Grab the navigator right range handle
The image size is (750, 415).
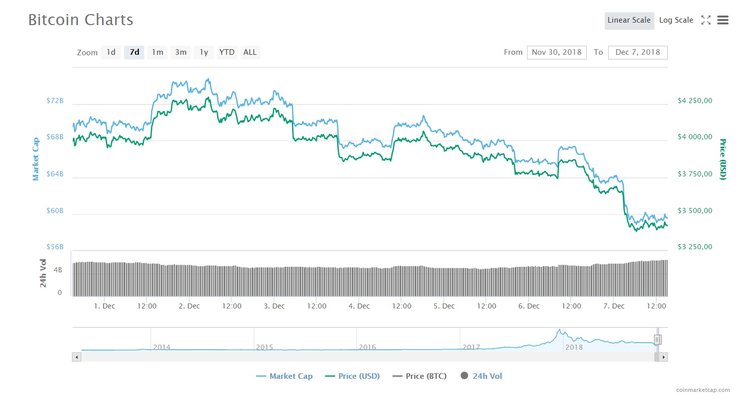coord(657,340)
